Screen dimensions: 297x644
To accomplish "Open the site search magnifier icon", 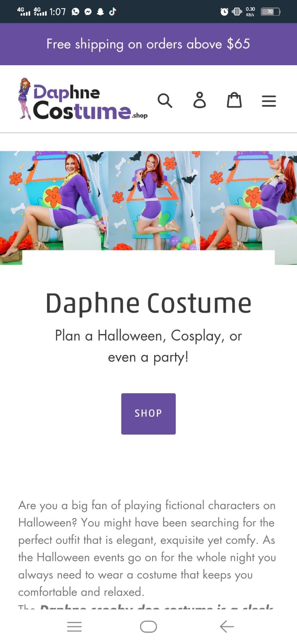I will [165, 101].
